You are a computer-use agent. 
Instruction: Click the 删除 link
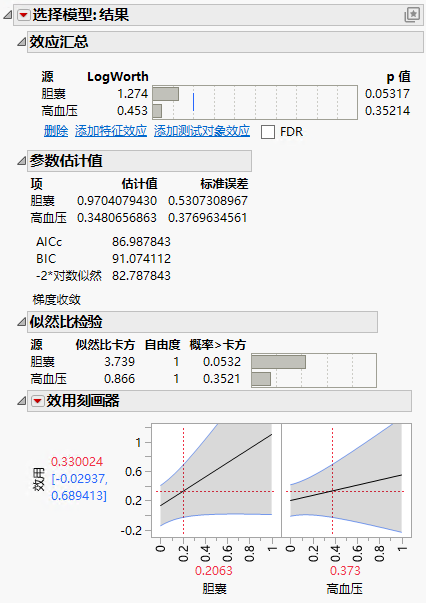click(56, 131)
